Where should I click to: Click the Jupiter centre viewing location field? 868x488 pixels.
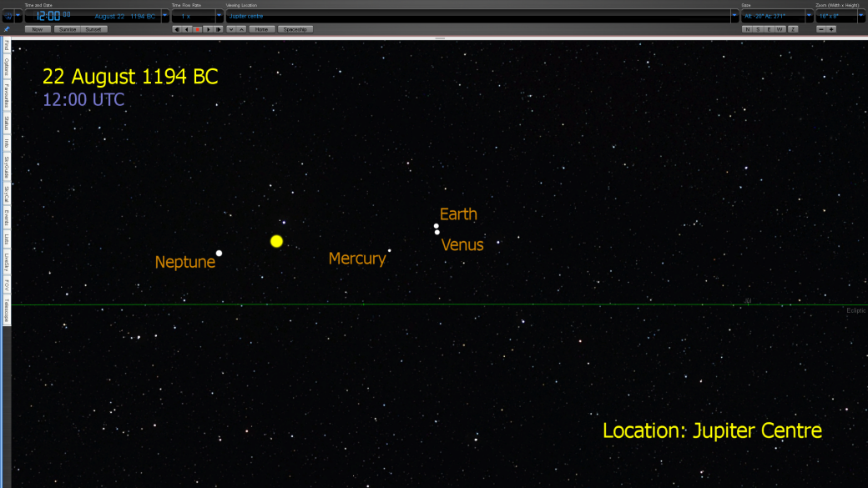tap(478, 16)
